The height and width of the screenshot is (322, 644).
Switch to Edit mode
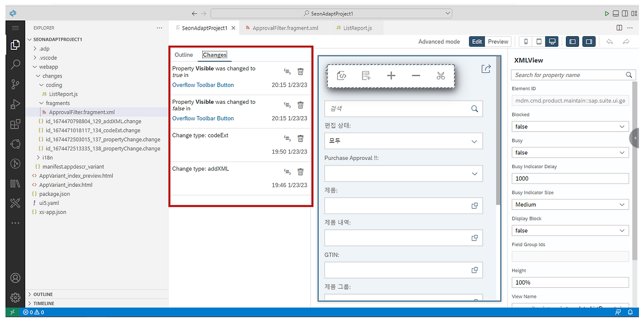pyautogui.click(x=477, y=42)
